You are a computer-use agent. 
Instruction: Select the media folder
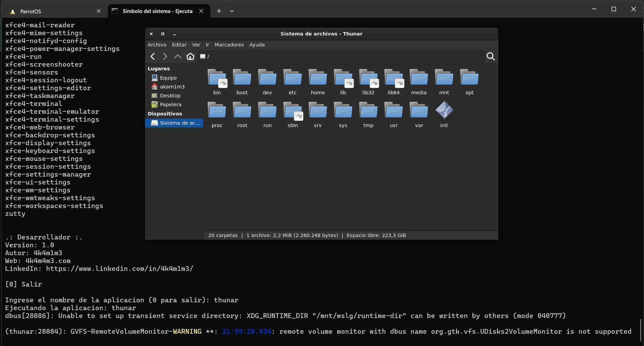coord(419,82)
